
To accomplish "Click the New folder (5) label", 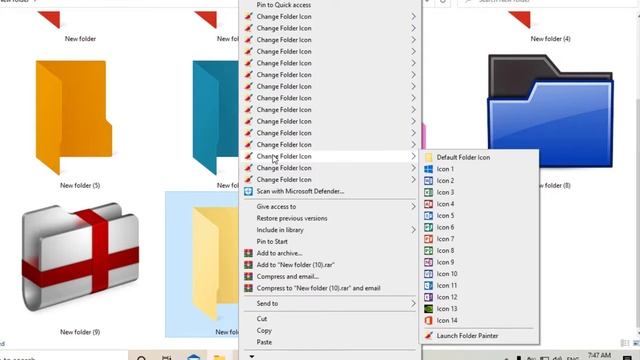I will point(80,185).
